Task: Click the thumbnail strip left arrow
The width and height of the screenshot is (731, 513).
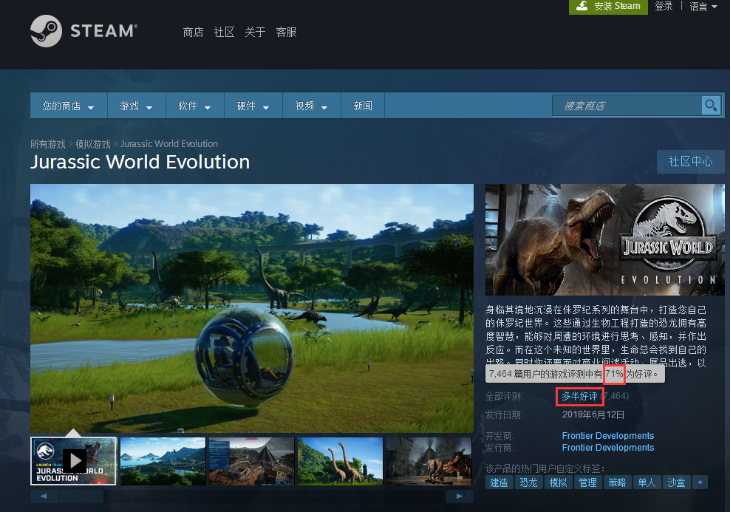Action: pos(44,496)
